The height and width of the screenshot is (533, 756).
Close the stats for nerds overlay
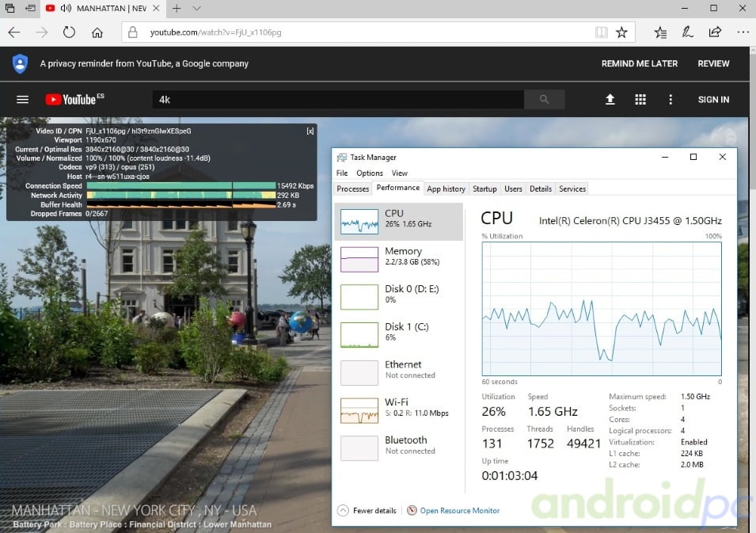point(310,131)
